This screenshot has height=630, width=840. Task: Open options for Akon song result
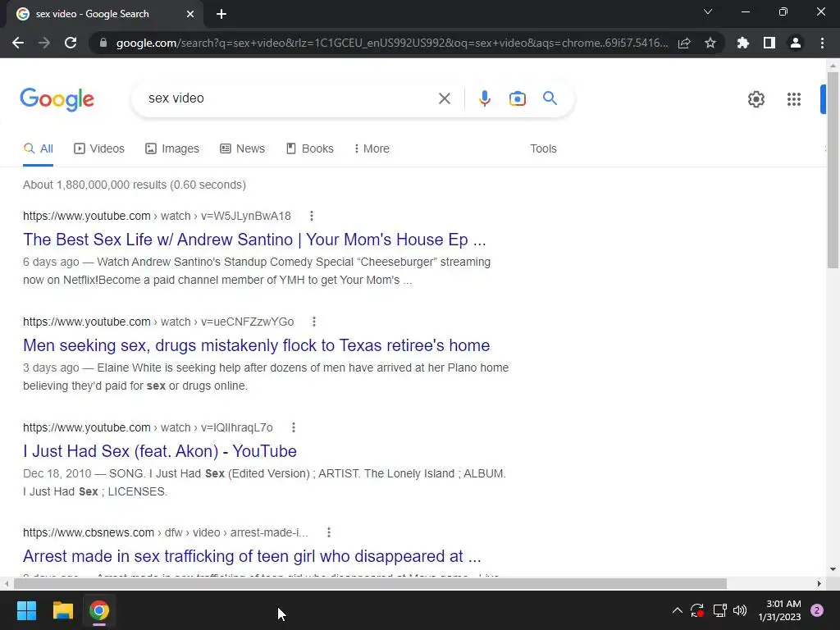[293, 427]
